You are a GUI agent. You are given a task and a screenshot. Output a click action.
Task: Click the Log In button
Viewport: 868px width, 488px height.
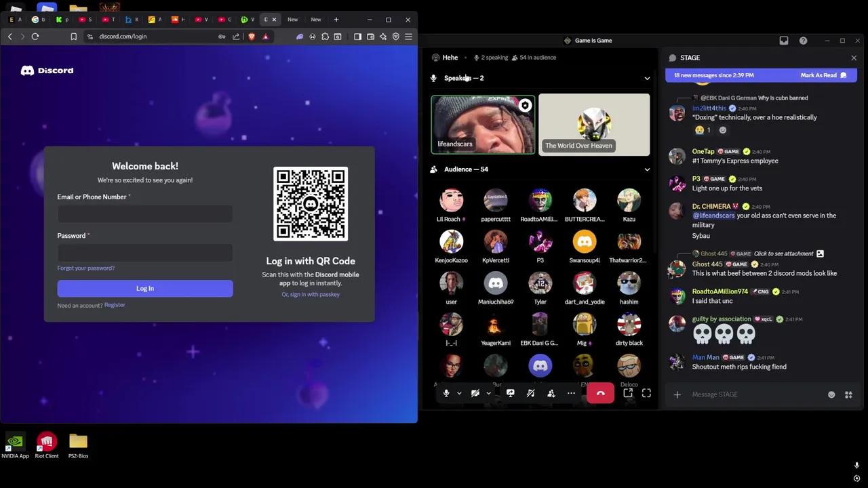click(x=145, y=289)
